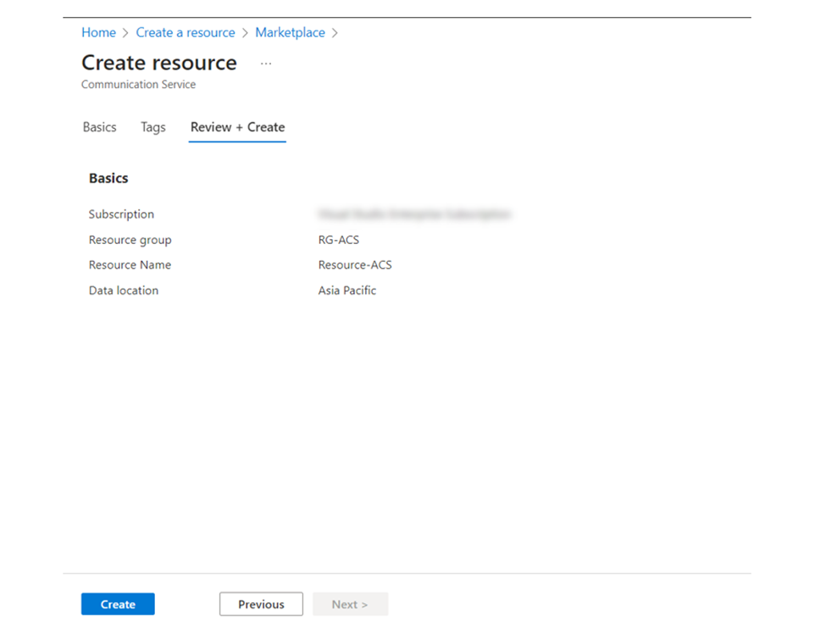This screenshot has width=826, height=644.
Task: Switch to the Basics tab
Action: coord(100,127)
